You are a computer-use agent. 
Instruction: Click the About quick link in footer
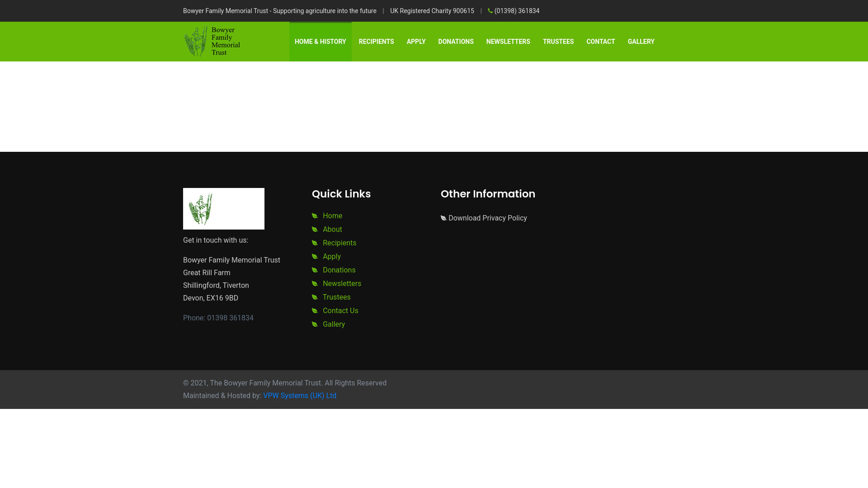coord(332,230)
